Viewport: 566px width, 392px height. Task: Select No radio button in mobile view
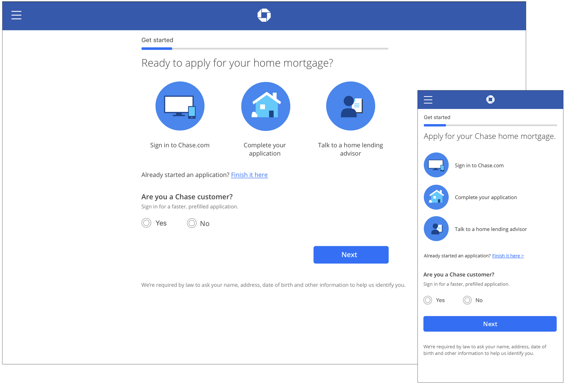pos(467,300)
